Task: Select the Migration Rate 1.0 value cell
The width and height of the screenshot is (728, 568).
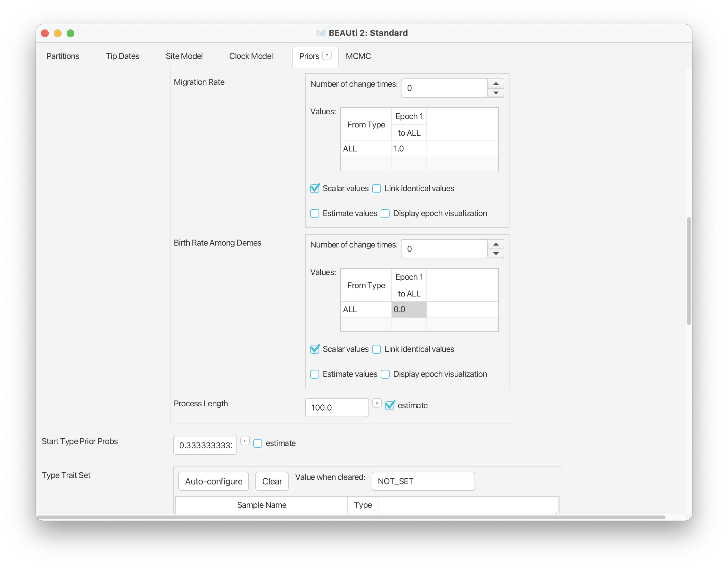Action: 409,149
